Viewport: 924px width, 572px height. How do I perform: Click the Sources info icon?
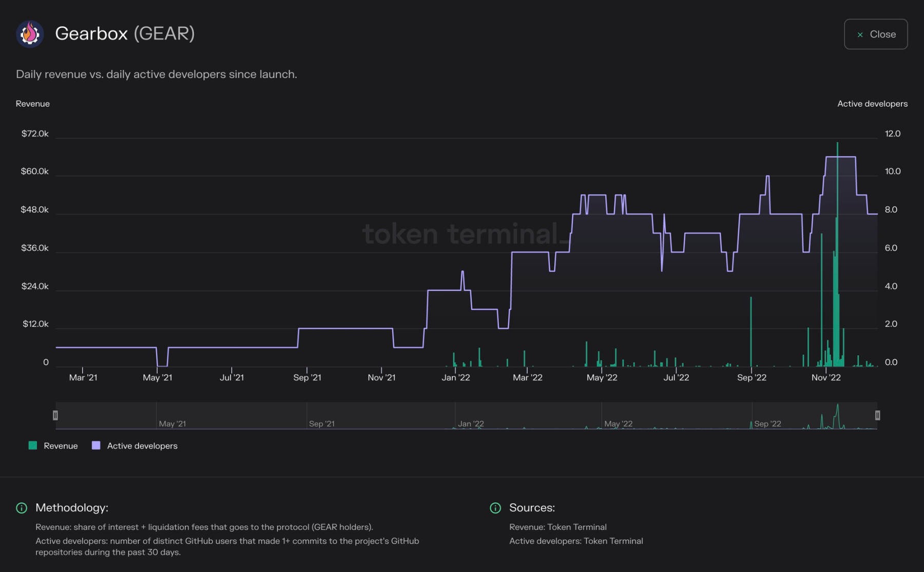coord(495,508)
